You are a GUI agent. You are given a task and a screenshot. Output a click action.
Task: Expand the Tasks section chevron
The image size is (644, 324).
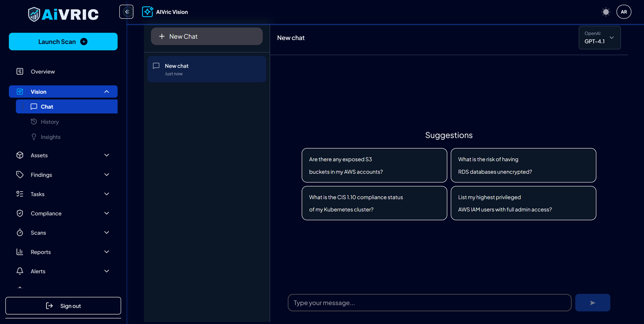point(107,194)
